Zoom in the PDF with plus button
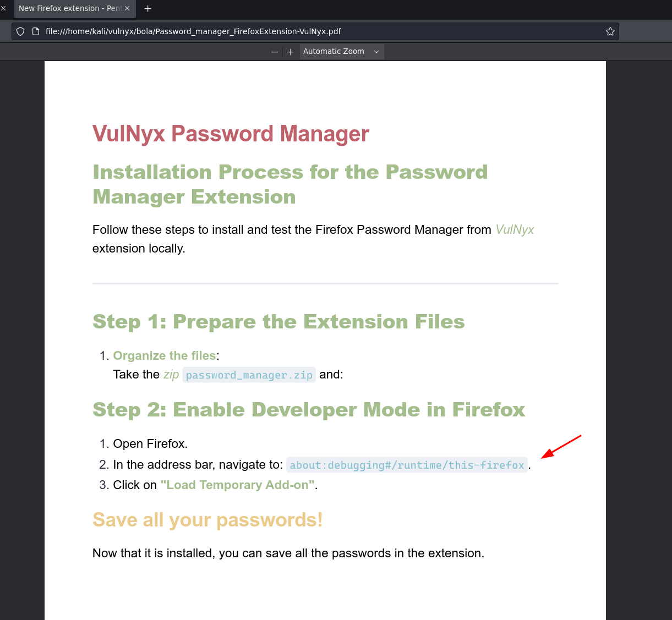 pos(291,52)
